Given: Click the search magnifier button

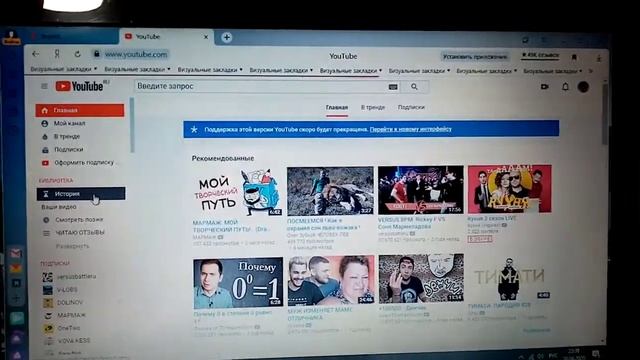Looking at the screenshot, I should (x=414, y=87).
